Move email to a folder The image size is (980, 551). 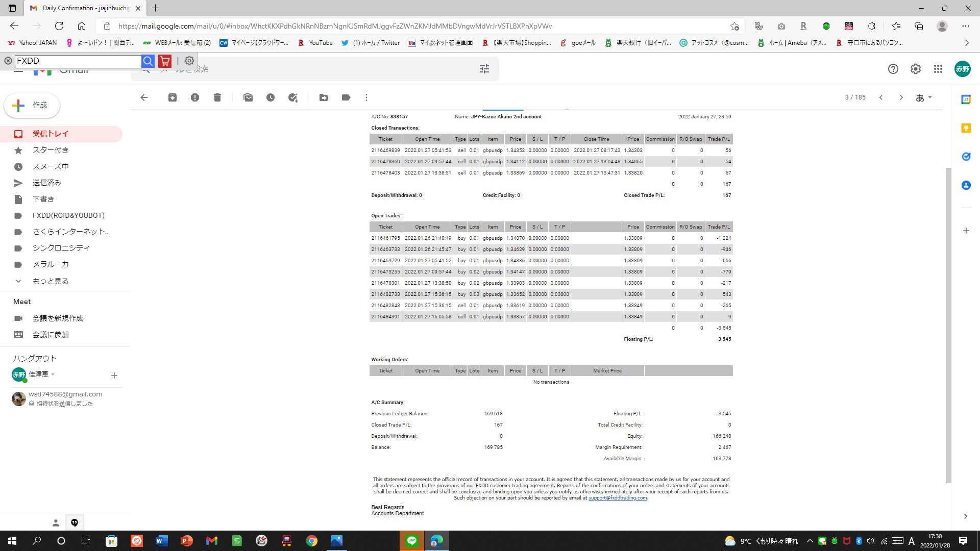point(324,97)
